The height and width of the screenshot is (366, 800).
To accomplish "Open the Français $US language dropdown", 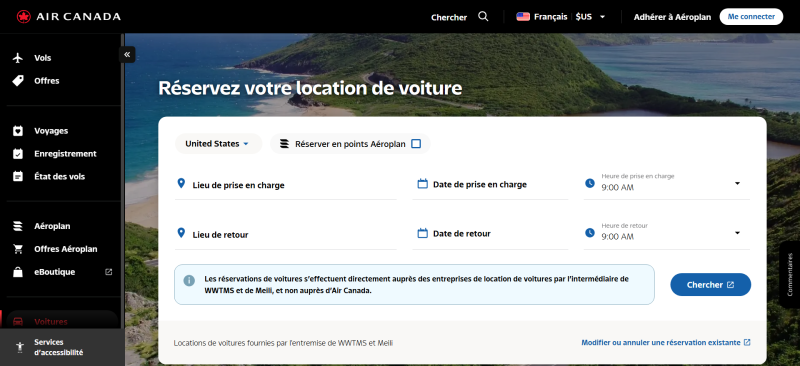I will [561, 17].
